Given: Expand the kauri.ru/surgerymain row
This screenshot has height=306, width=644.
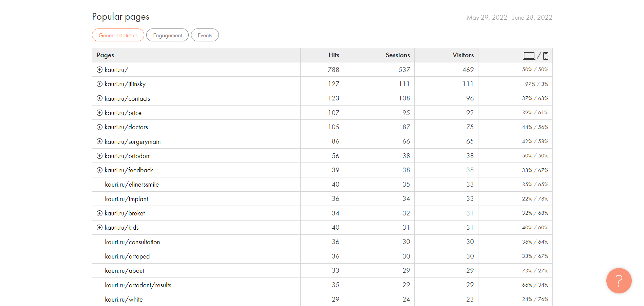Looking at the screenshot, I should tap(99, 141).
